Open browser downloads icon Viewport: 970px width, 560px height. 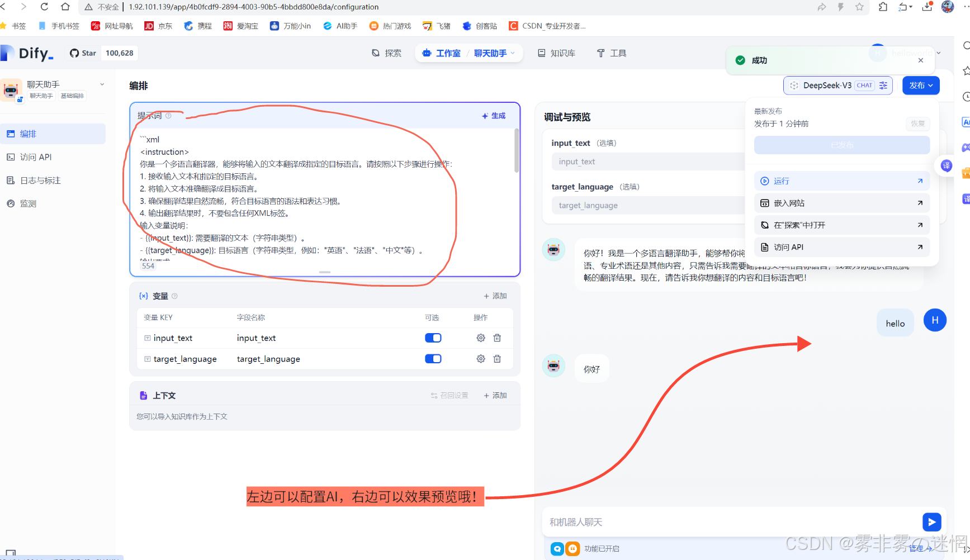pos(927,7)
